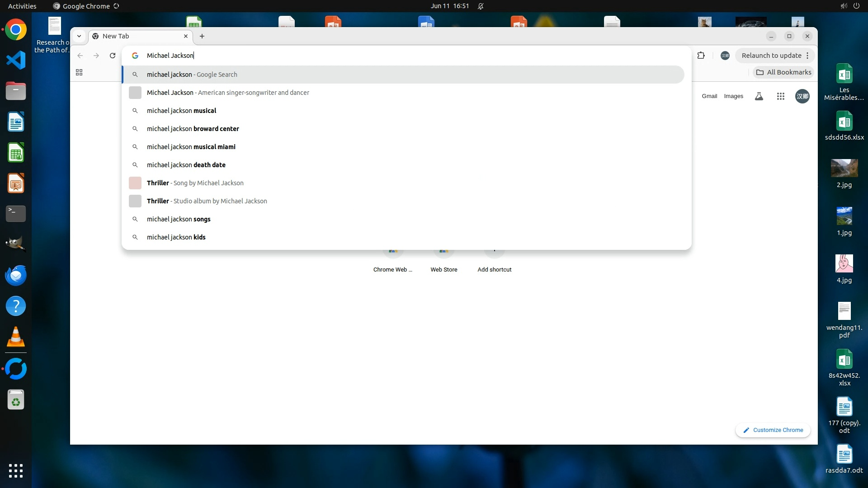This screenshot has height=488, width=868.
Task: Open Chrome's three-dot menu
Action: 807,56
